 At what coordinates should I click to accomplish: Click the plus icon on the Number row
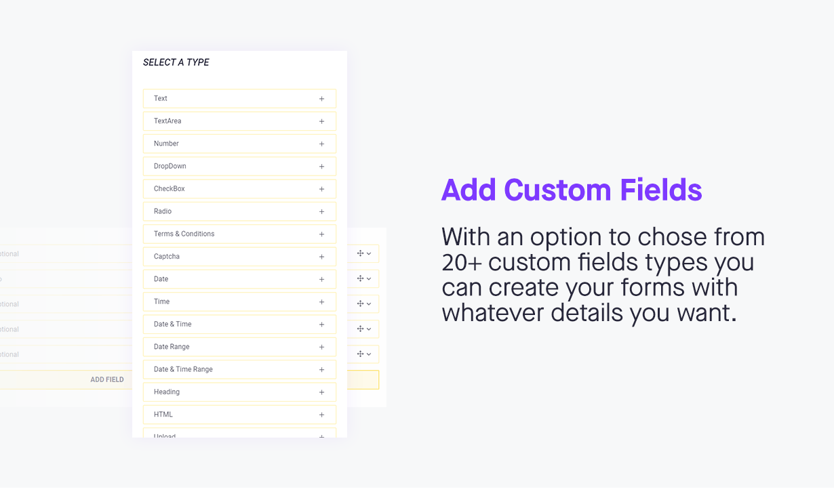pyautogui.click(x=321, y=144)
